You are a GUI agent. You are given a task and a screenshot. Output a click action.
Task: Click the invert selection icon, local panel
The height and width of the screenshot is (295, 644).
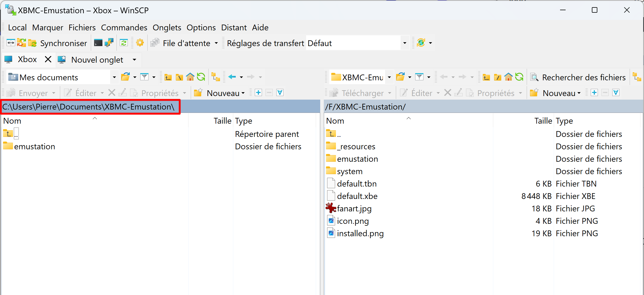[280, 93]
